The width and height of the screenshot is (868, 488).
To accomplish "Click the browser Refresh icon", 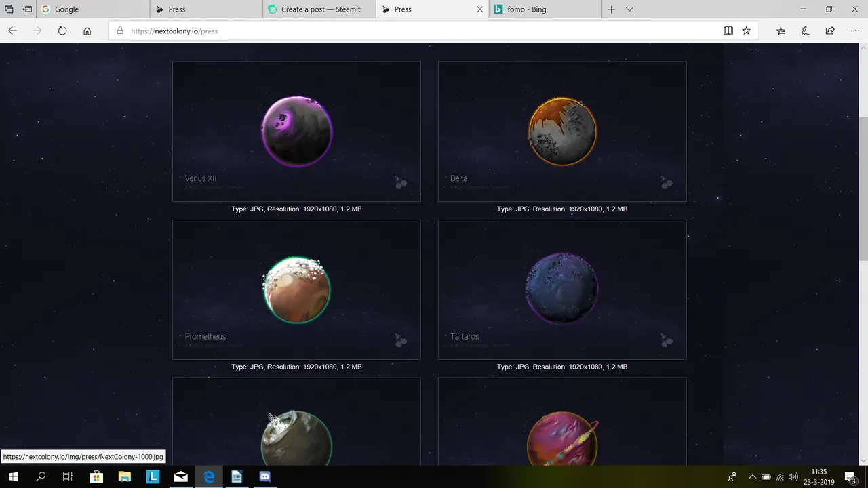I will (x=62, y=30).
